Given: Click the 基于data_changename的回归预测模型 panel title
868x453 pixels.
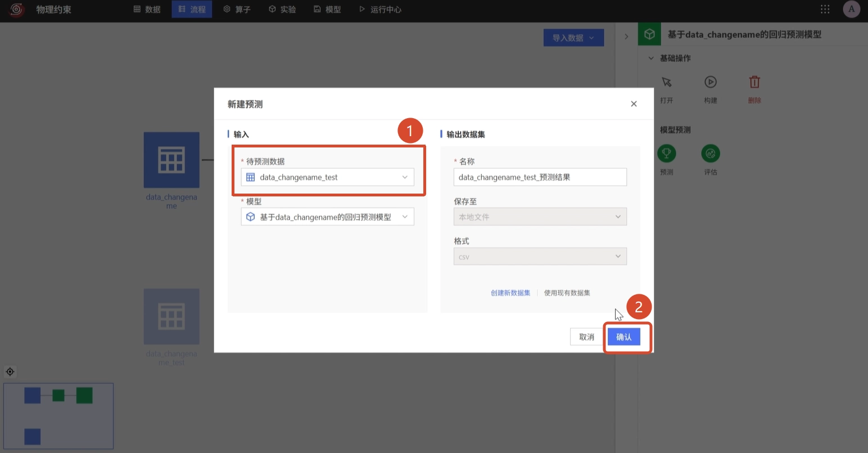Looking at the screenshot, I should pyautogui.click(x=744, y=34).
